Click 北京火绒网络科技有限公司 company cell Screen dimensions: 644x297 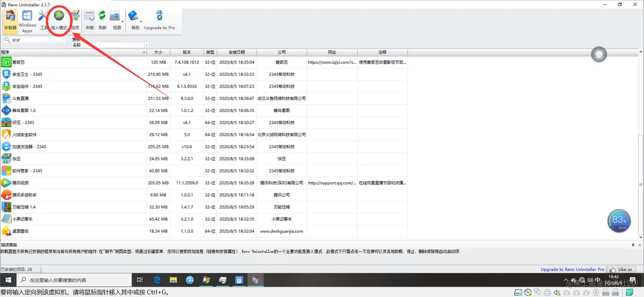point(282,134)
